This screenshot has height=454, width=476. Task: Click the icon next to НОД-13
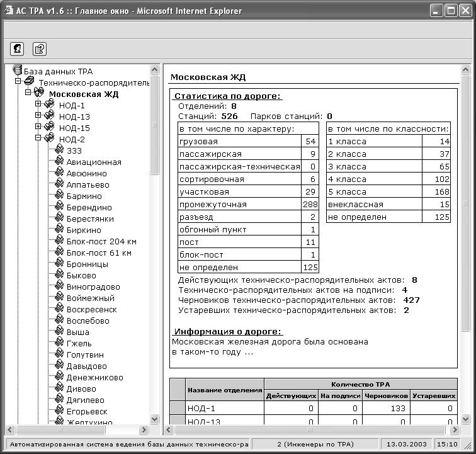(49, 115)
